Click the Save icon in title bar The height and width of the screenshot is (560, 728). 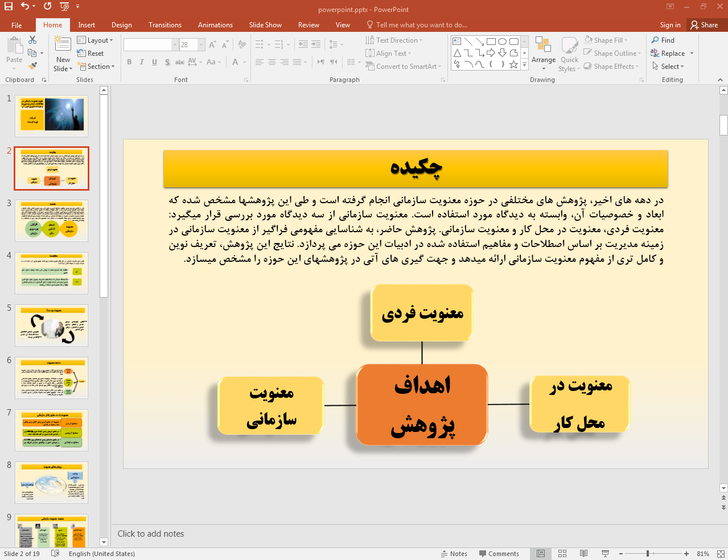[x=9, y=6]
